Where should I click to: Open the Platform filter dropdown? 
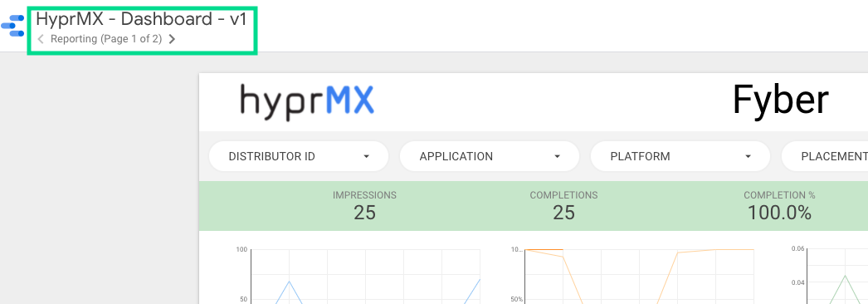tap(680, 156)
